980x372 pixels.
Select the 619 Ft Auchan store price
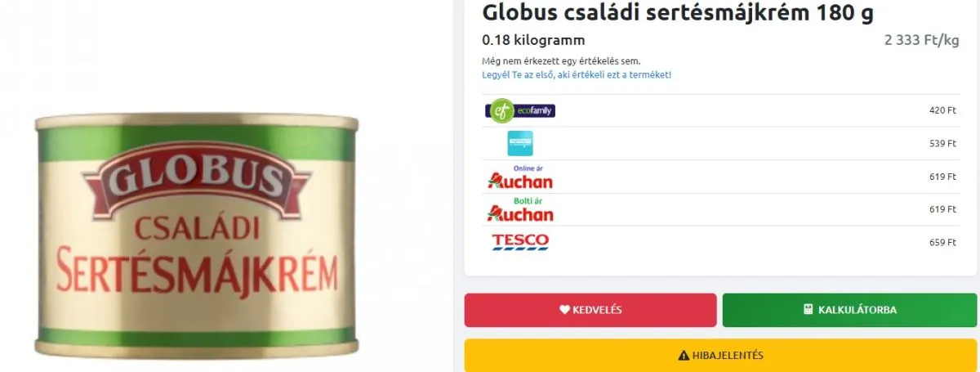click(x=942, y=210)
